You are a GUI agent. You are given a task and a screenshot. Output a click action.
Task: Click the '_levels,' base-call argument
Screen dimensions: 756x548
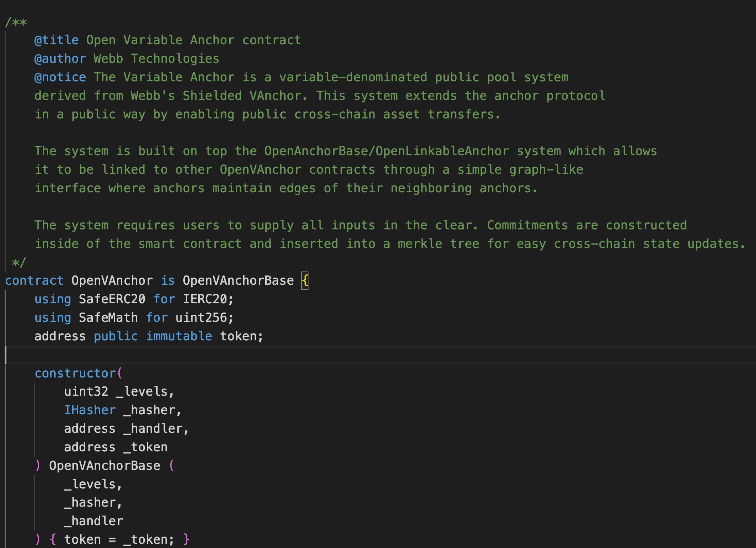93,484
